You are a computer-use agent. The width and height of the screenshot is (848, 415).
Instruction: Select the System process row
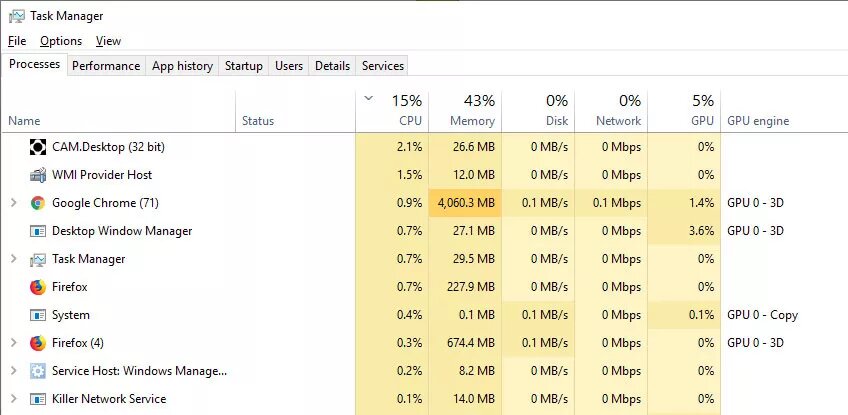click(71, 315)
